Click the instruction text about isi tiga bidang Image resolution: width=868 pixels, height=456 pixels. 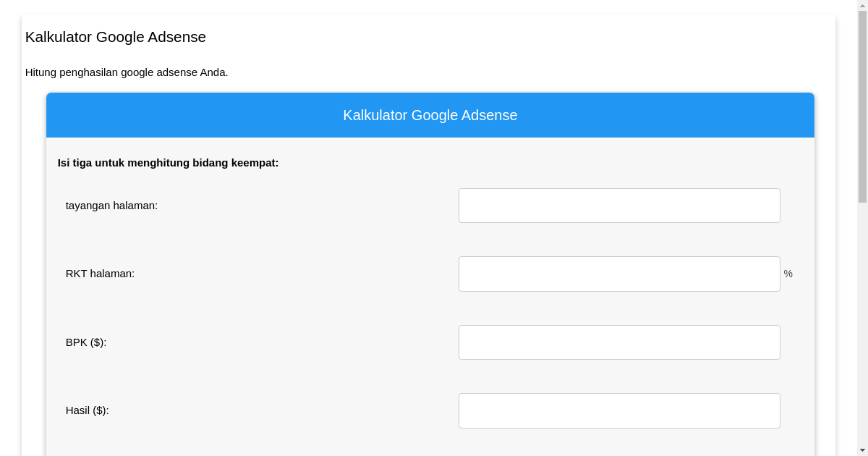click(168, 163)
